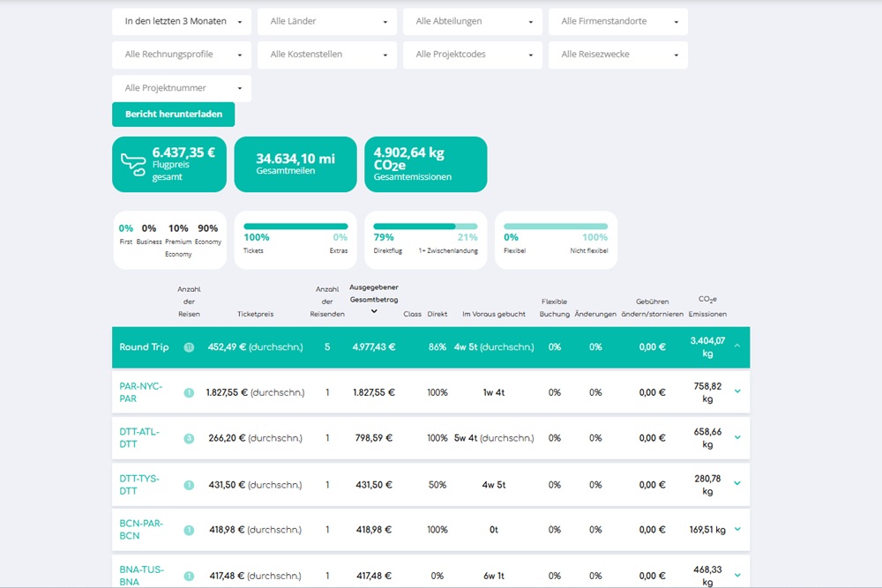Click the '266,20 € (durchschn.)' ticket price
The image size is (882, 588).
click(256, 438)
